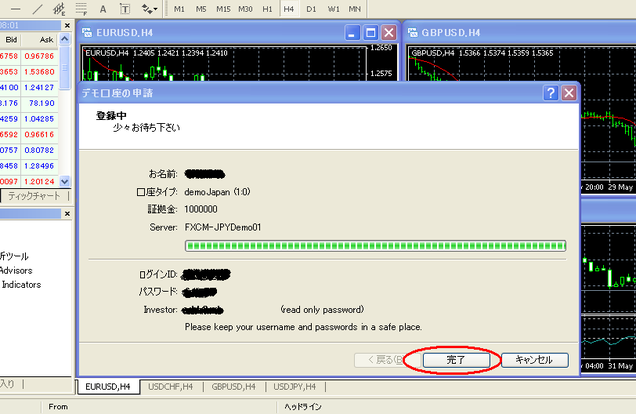Switch to EURUSD,H4 chart tab
Image resolution: width=636 pixels, height=414 pixels.
click(108, 387)
